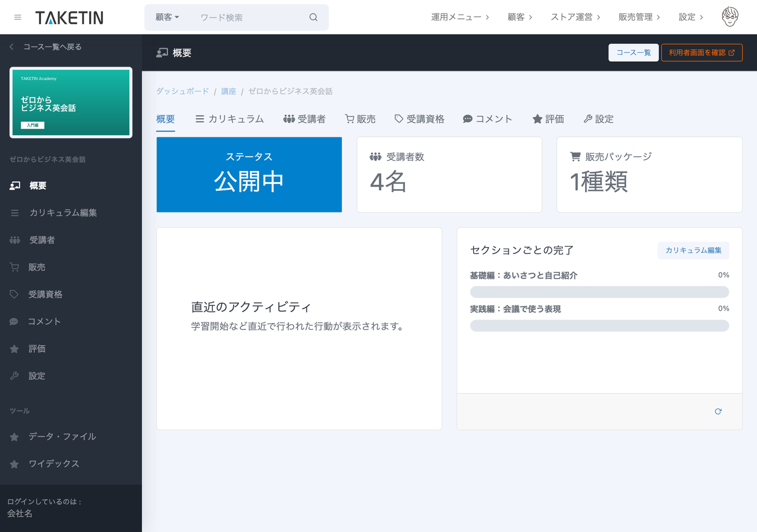The height and width of the screenshot is (532, 757).
Task: Click the search magnifier icon
Action: tap(314, 17)
